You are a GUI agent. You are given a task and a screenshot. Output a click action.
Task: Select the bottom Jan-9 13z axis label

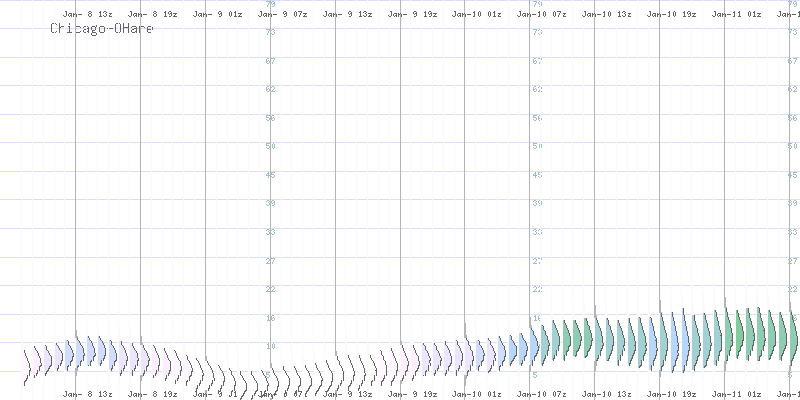coord(348,394)
